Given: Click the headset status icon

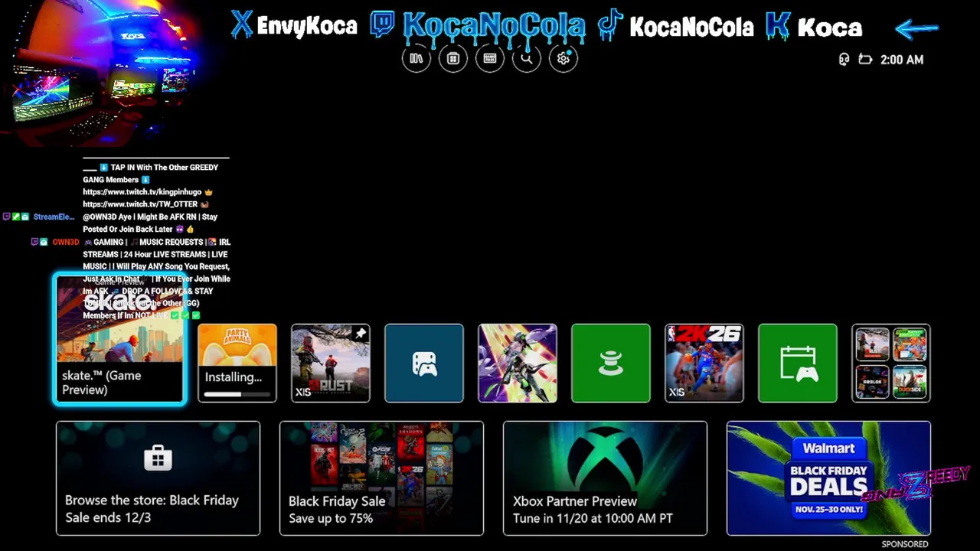Looking at the screenshot, I should pyautogui.click(x=844, y=60).
